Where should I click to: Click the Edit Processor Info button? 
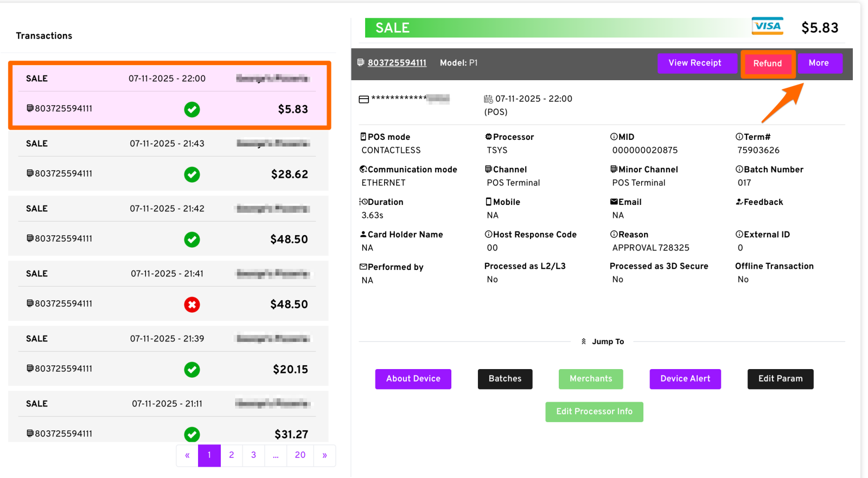tap(594, 412)
